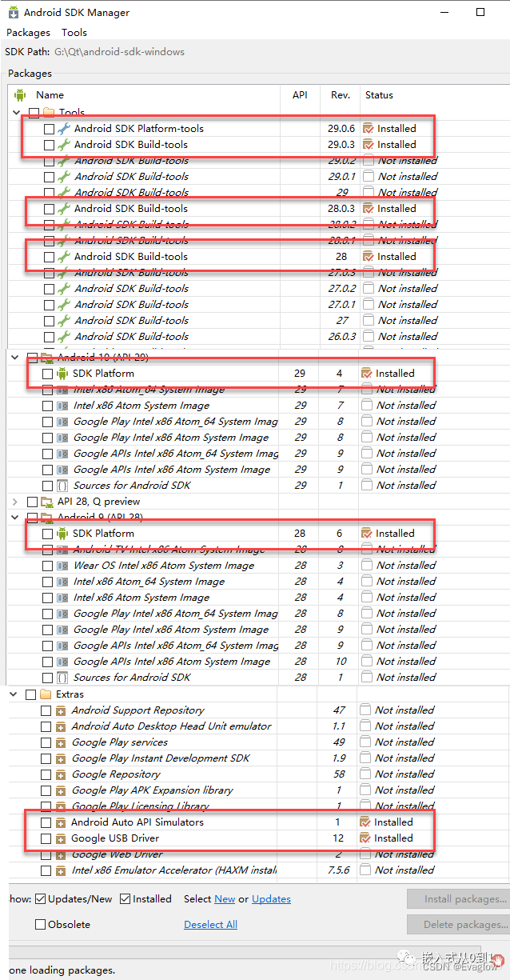
Task: Click the Android SDK Platform-tools wrench icon
Action: [x=63, y=128]
